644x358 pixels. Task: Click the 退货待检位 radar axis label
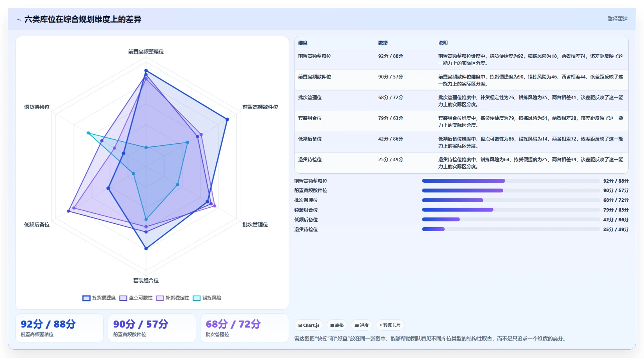37,107
